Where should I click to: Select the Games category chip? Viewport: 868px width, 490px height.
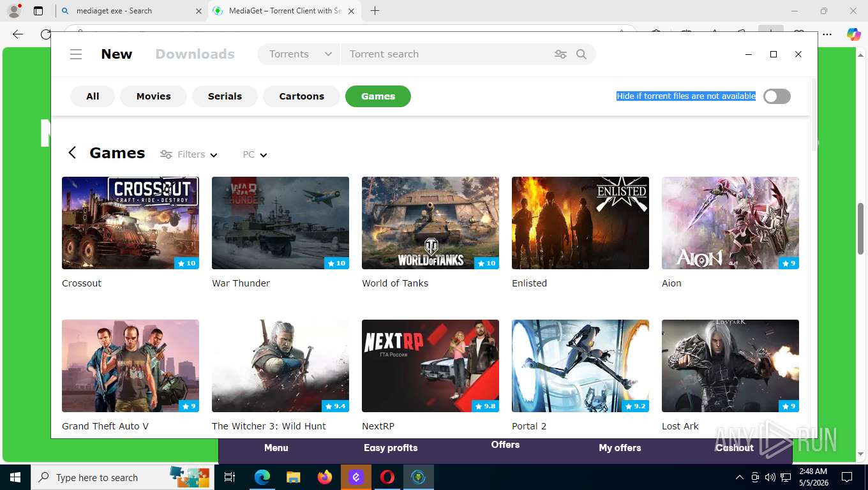pos(378,96)
